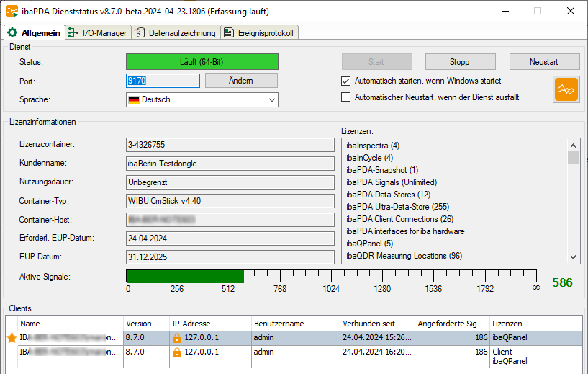
Task: Click the gear icon on Allgemein tab
Action: click(12, 32)
